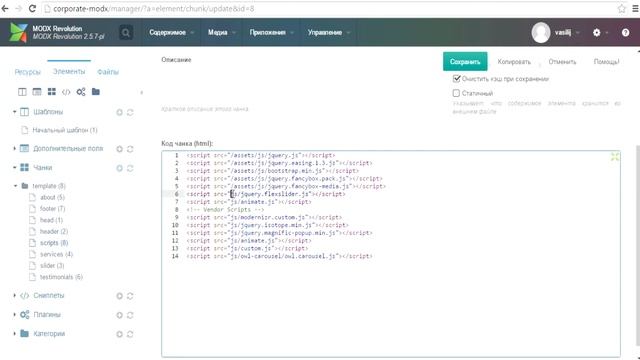Open the about (5) chunk
The image size is (640, 360).
(x=52, y=197)
